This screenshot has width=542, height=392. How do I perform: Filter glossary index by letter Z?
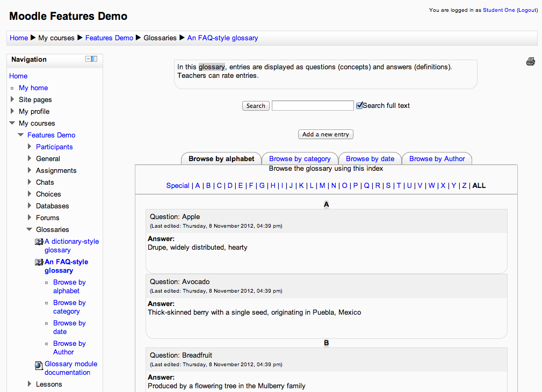click(464, 186)
